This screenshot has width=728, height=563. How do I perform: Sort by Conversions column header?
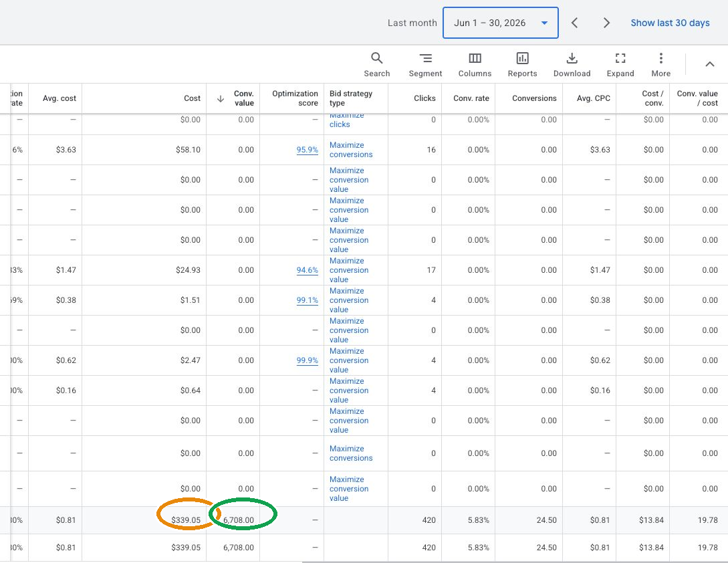(x=534, y=98)
